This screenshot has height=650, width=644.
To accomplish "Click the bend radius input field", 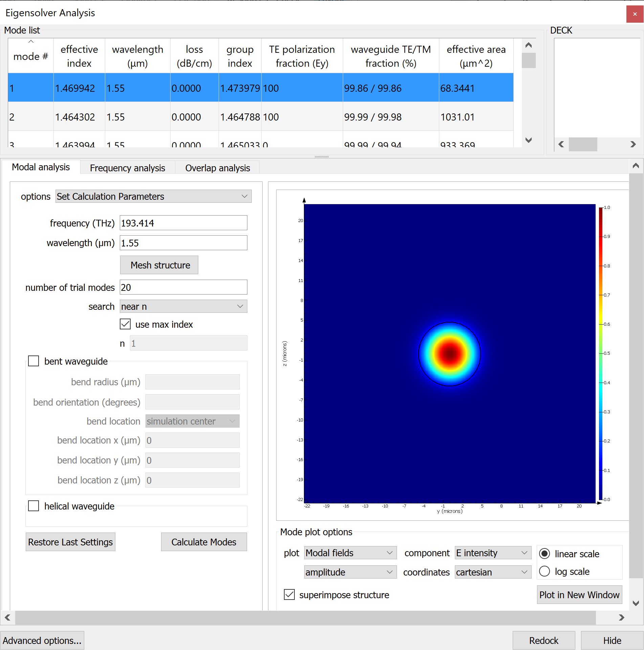I will [192, 382].
